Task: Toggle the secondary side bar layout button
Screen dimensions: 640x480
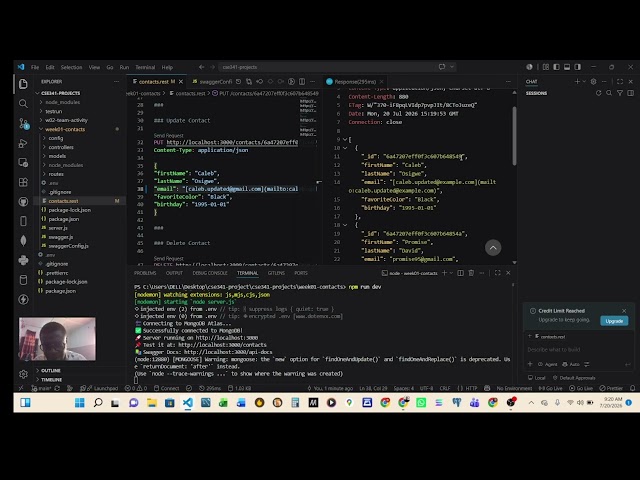Action: click(x=578, y=67)
